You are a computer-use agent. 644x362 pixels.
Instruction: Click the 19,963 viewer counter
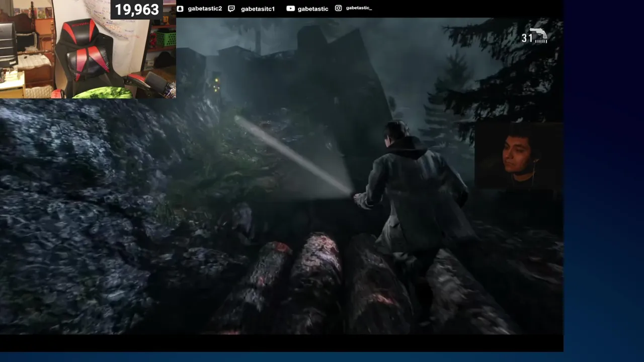click(x=137, y=10)
